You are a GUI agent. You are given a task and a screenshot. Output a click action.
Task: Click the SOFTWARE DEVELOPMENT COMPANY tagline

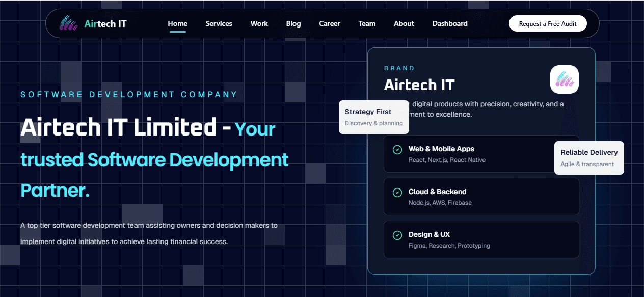[129, 94]
